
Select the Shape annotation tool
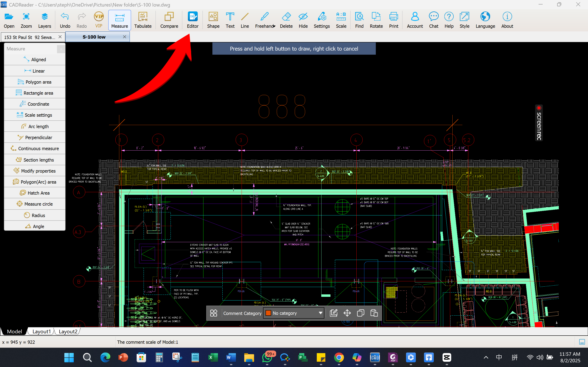coord(213,20)
